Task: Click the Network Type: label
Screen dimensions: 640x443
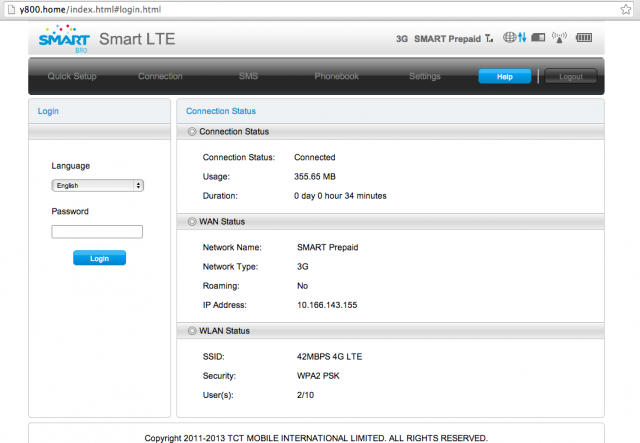Action: click(230, 267)
